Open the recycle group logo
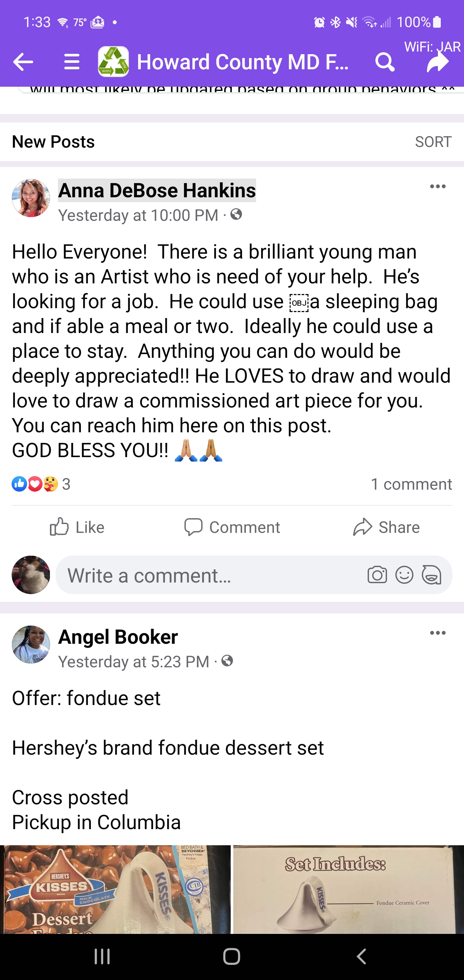This screenshot has height=980, width=464. tap(113, 62)
